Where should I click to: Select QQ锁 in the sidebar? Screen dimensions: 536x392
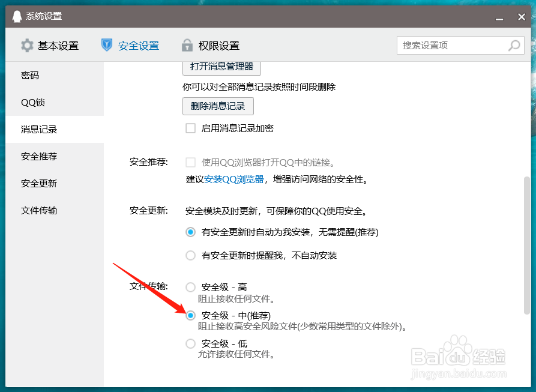[x=55, y=102]
